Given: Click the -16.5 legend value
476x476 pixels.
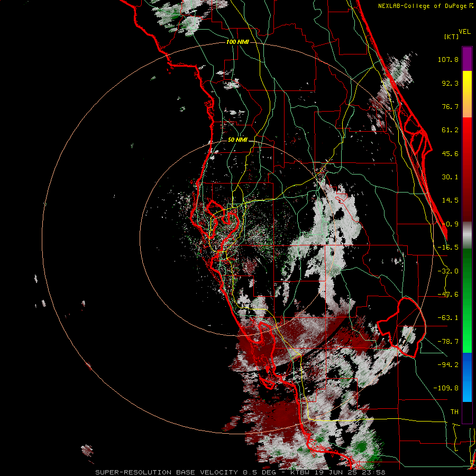Looking at the screenshot, I should pos(448,248).
